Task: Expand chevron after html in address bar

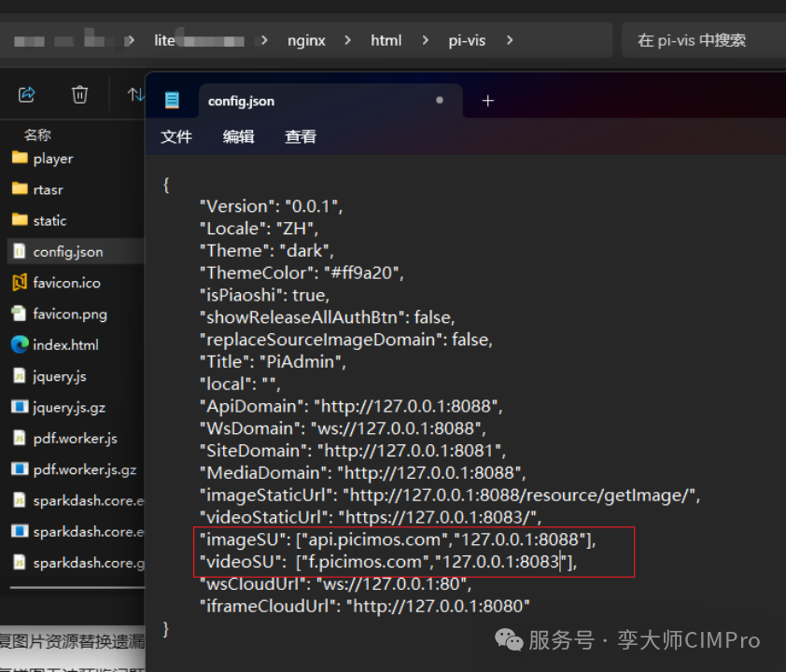Action: click(425, 40)
